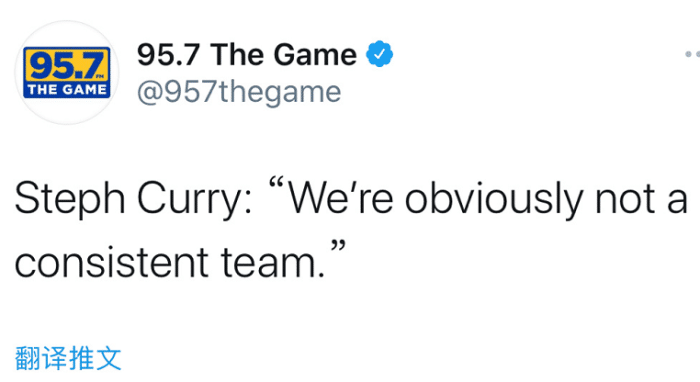Click the tweet text starting Steph Curry
The width and height of the screenshot is (700, 382).
[351, 230]
